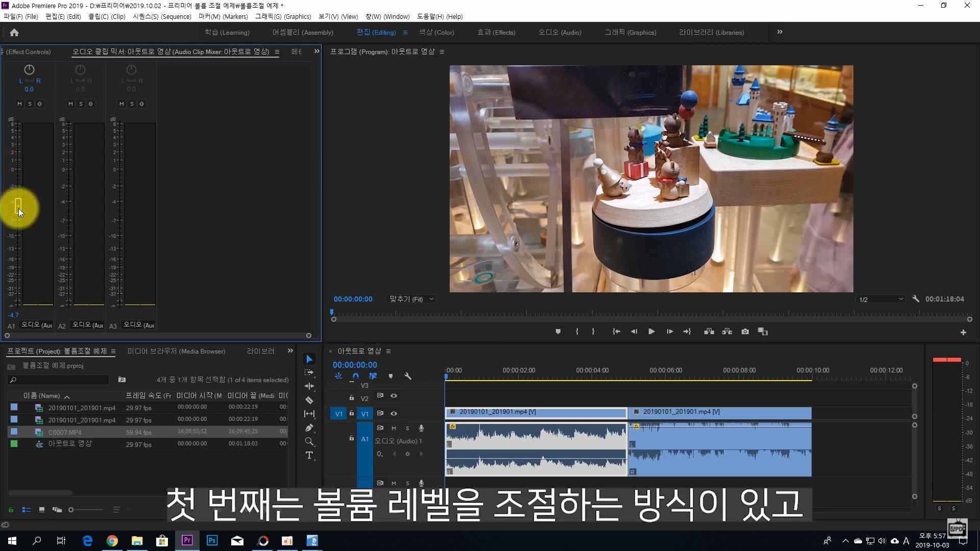980x551 pixels.
Task: Click the Export Frame camera icon
Action: click(745, 332)
